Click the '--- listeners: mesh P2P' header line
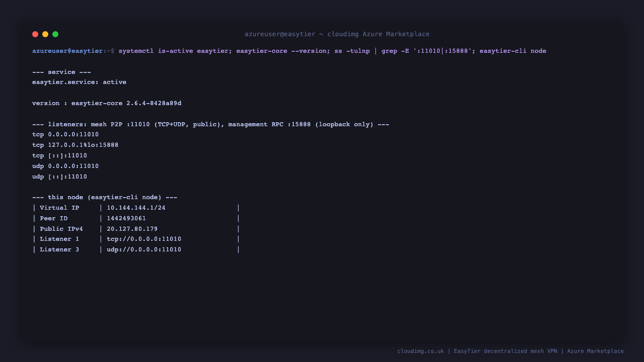The image size is (644, 362). pyautogui.click(x=210, y=124)
